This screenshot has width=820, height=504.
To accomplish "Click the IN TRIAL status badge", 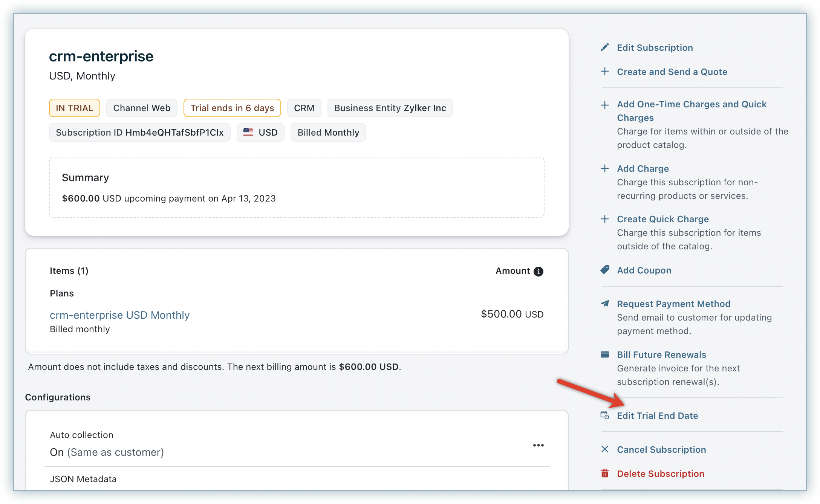I will pos(74,108).
